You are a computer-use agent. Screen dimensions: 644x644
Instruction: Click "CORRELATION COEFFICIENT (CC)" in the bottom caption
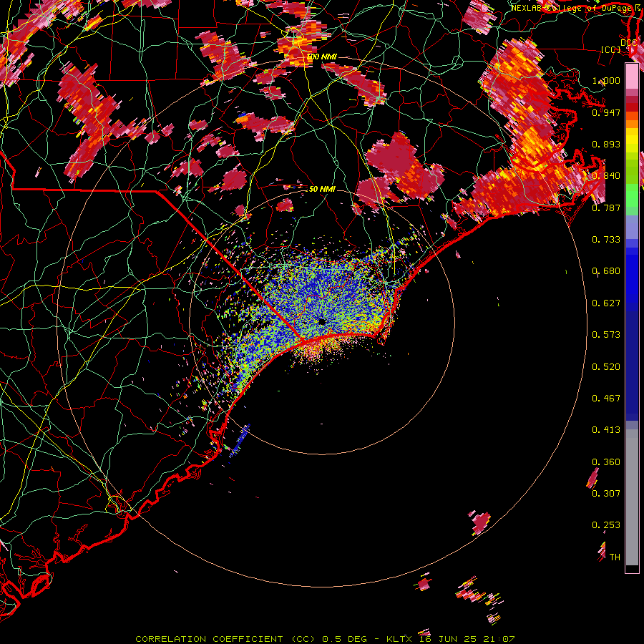[x=225, y=639]
